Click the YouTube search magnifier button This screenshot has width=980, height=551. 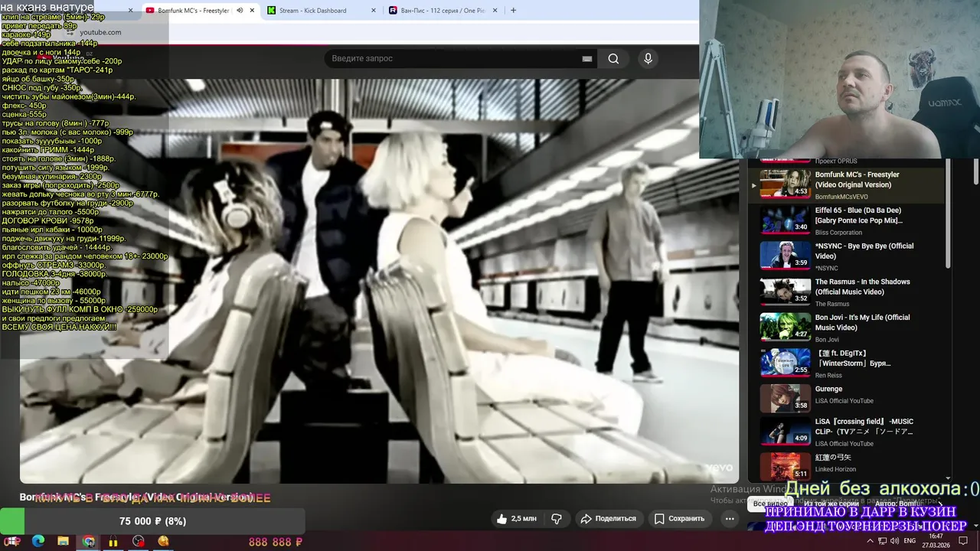pyautogui.click(x=613, y=59)
